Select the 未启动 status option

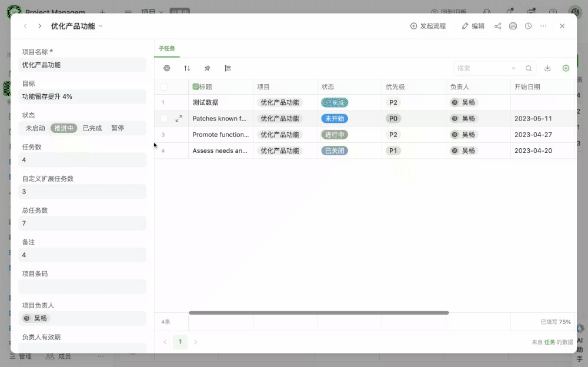tap(35, 128)
